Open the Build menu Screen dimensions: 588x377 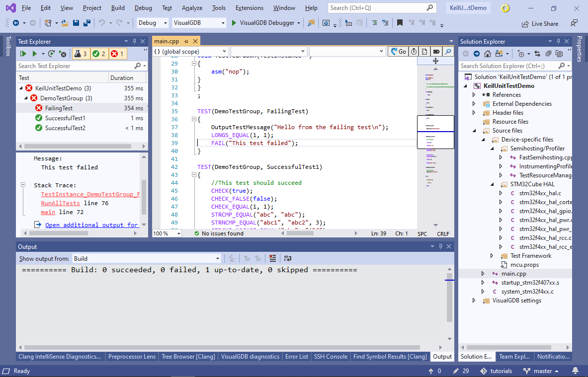(118, 8)
